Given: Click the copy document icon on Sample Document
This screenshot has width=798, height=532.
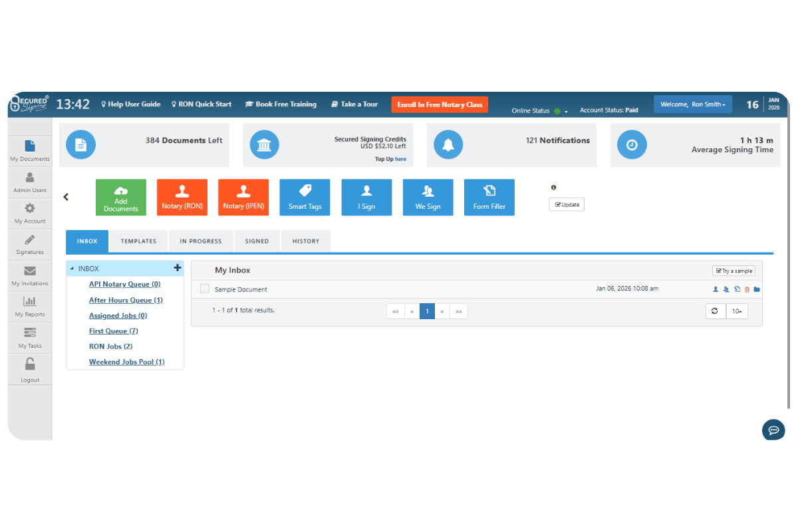Looking at the screenshot, I should click(737, 289).
